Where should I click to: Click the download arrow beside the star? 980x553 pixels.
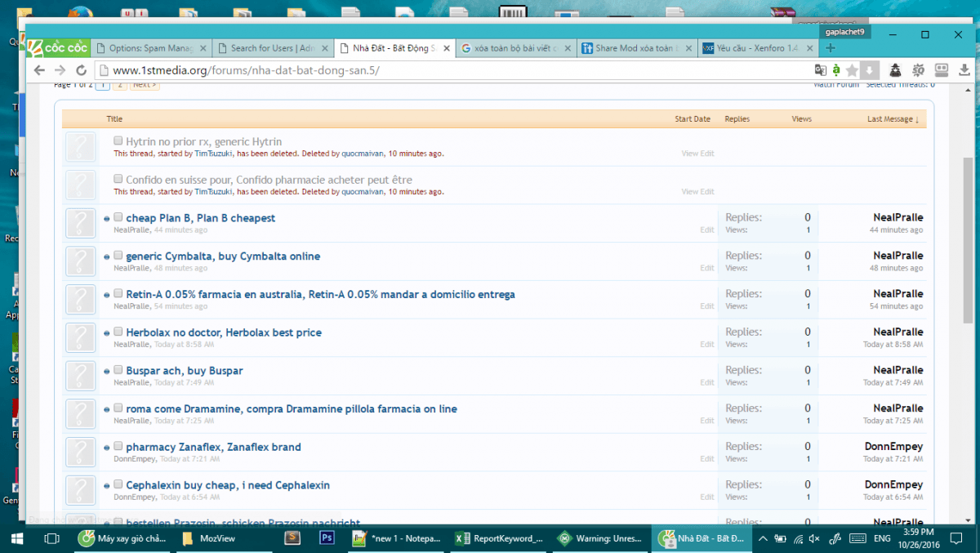[871, 70]
